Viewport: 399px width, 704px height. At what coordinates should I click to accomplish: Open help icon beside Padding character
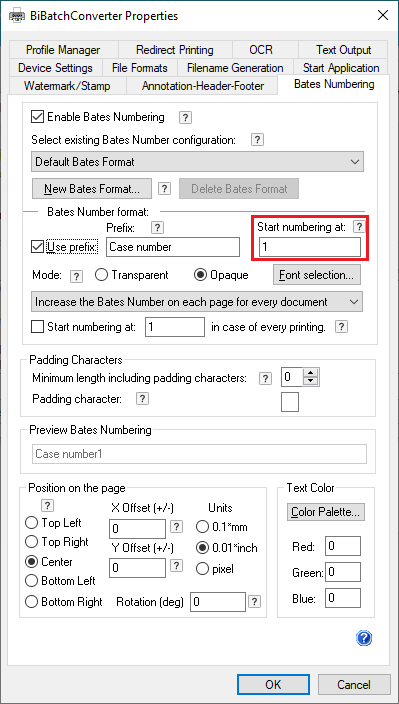coord(142,399)
